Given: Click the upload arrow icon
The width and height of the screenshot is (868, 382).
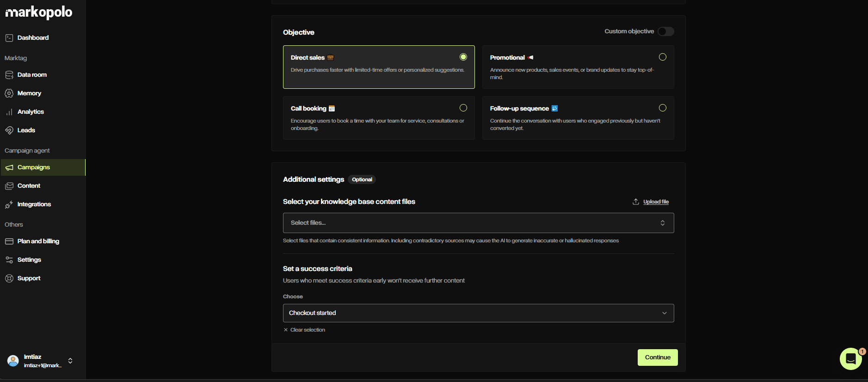Looking at the screenshot, I should click(x=636, y=202).
